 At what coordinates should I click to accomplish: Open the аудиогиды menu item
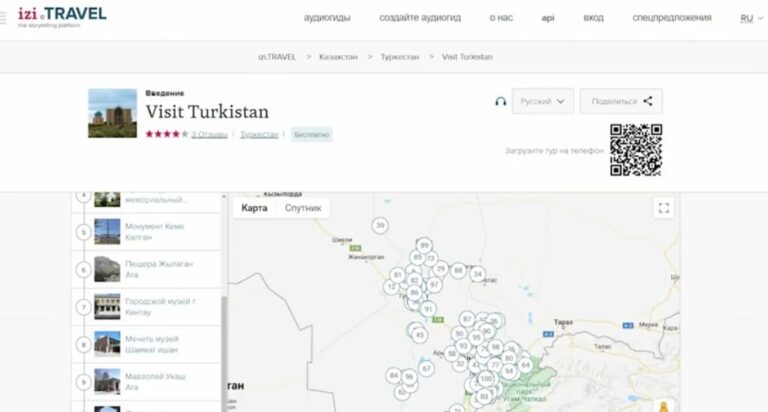coord(327,18)
